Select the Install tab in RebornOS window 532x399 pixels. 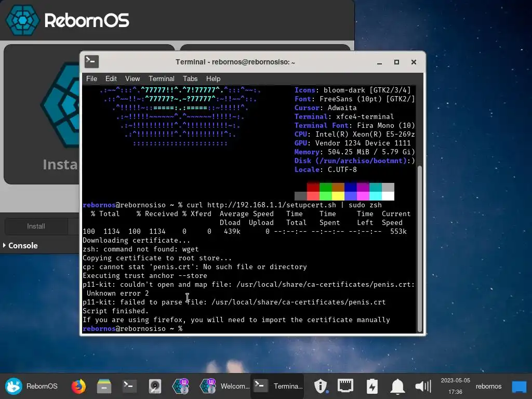pos(36,227)
